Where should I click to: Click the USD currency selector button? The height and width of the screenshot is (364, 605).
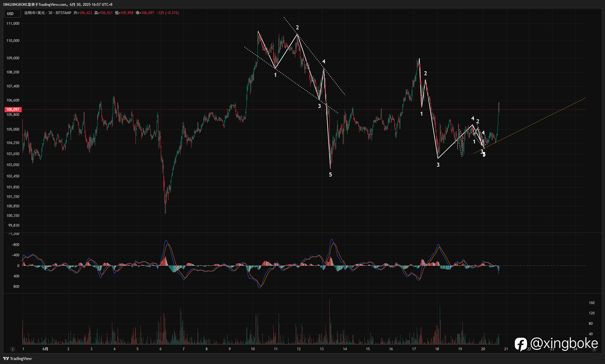click(12, 13)
